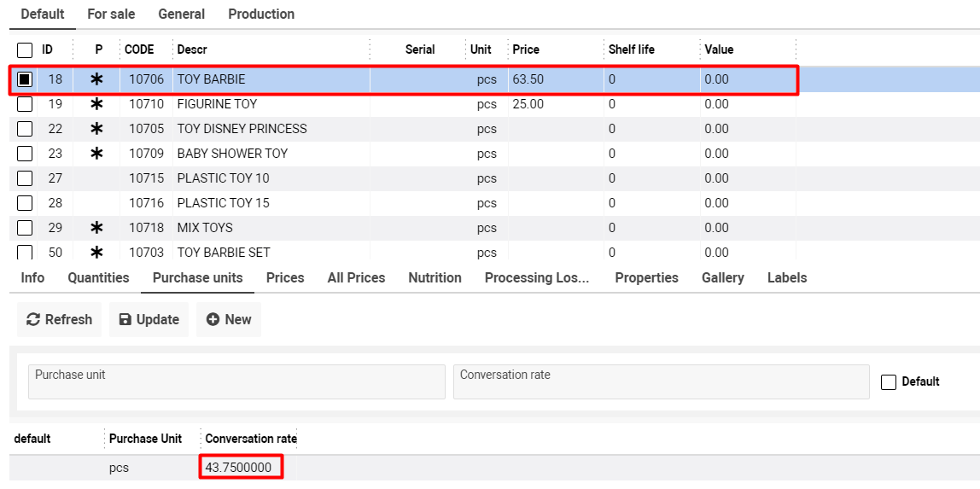Toggle the select-all header checkbox

click(25, 49)
